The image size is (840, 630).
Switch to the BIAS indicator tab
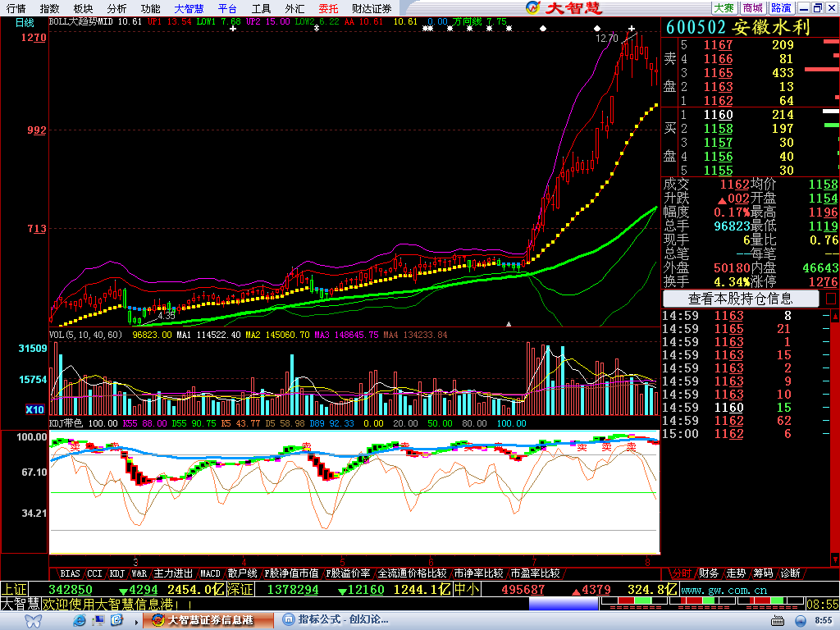70,573
